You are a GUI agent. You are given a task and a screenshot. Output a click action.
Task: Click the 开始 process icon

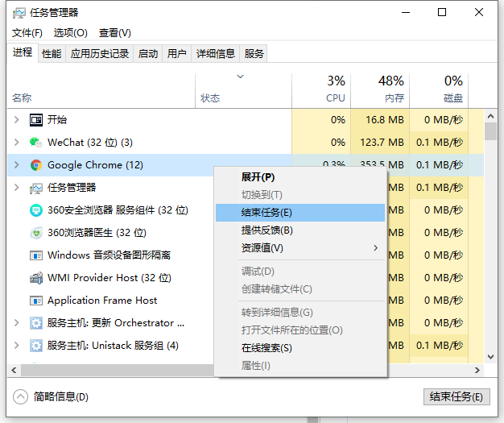(35, 120)
